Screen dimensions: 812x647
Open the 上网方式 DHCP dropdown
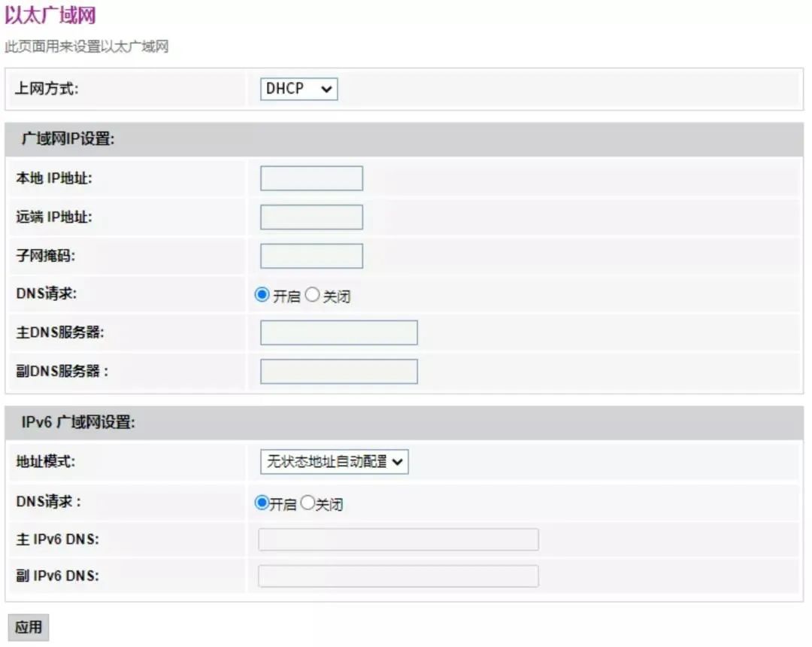click(x=298, y=89)
